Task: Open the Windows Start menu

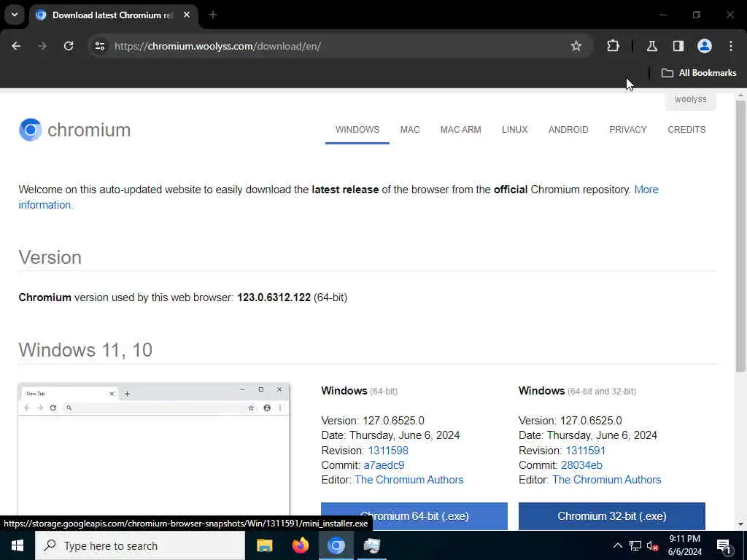Action: pos(18,545)
